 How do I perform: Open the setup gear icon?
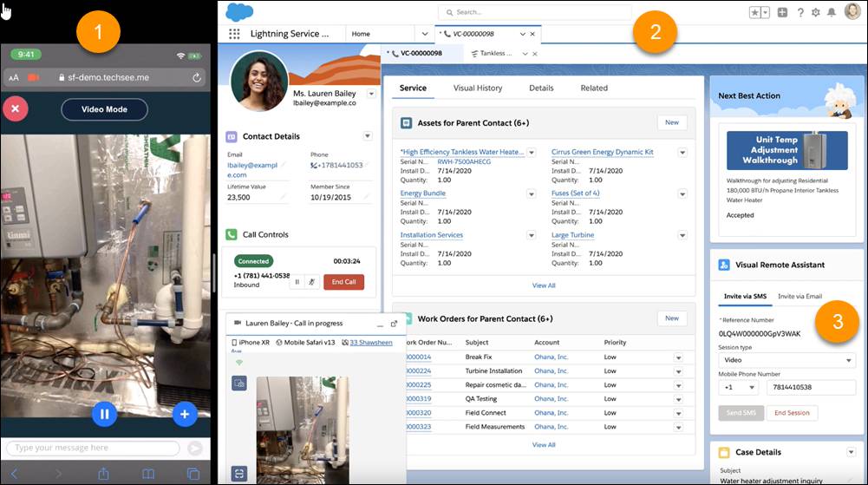coord(815,12)
